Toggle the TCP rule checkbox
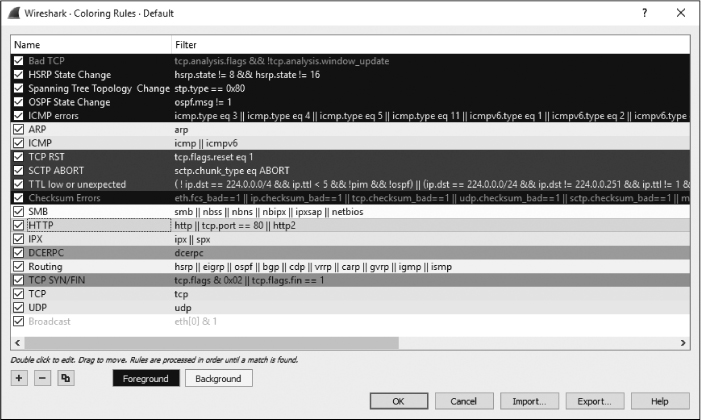 (18, 294)
